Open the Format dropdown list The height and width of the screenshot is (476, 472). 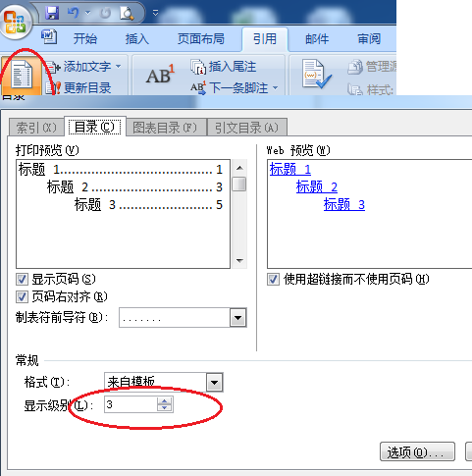coord(215,382)
